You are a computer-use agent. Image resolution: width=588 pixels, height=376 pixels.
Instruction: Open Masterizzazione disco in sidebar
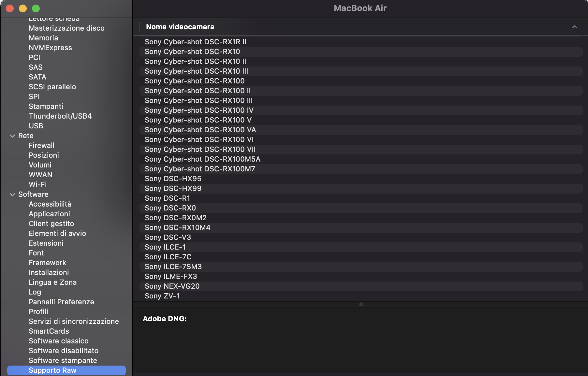click(x=66, y=28)
